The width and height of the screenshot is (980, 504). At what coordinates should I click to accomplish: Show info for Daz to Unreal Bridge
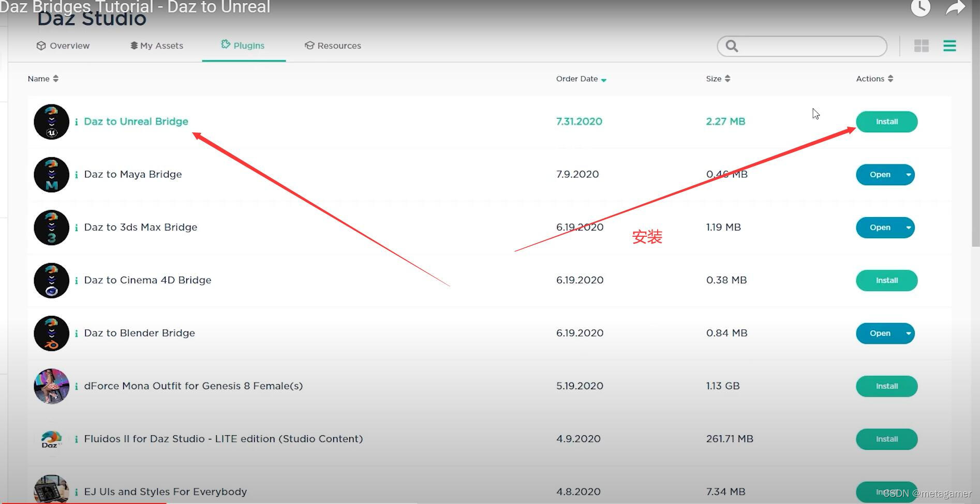point(77,122)
